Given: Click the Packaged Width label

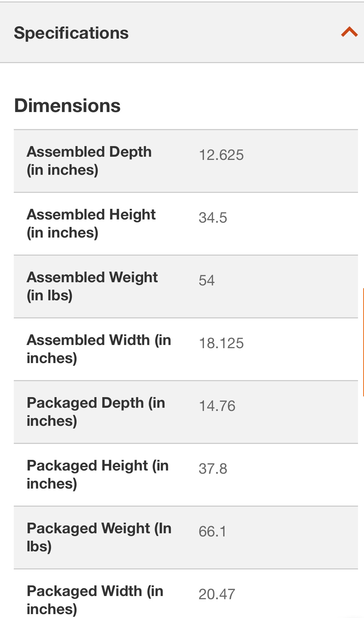Looking at the screenshot, I should 95,600.
